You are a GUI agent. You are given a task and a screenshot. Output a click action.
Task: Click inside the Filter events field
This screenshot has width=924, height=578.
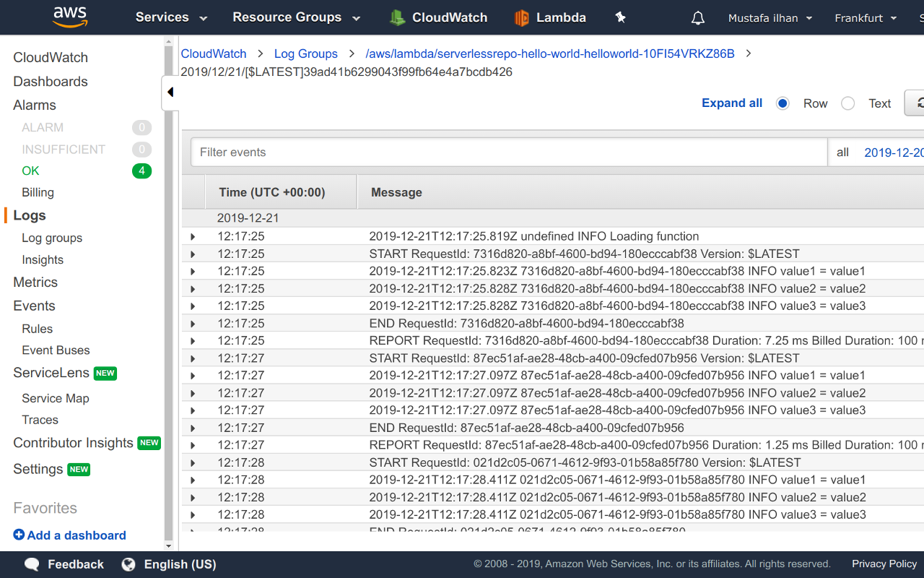click(x=509, y=152)
